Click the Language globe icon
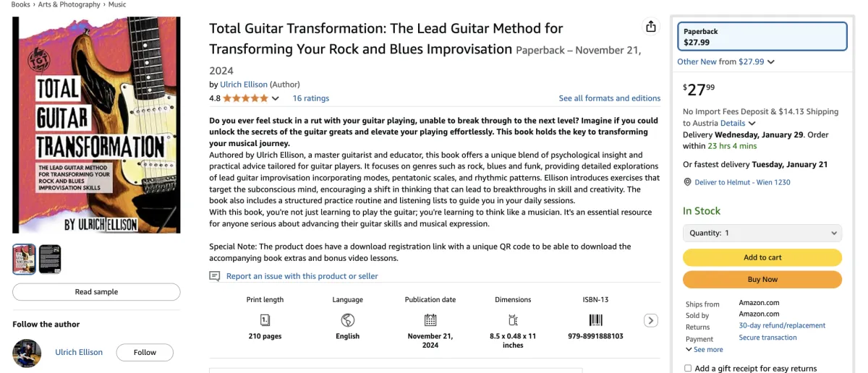 pos(347,320)
